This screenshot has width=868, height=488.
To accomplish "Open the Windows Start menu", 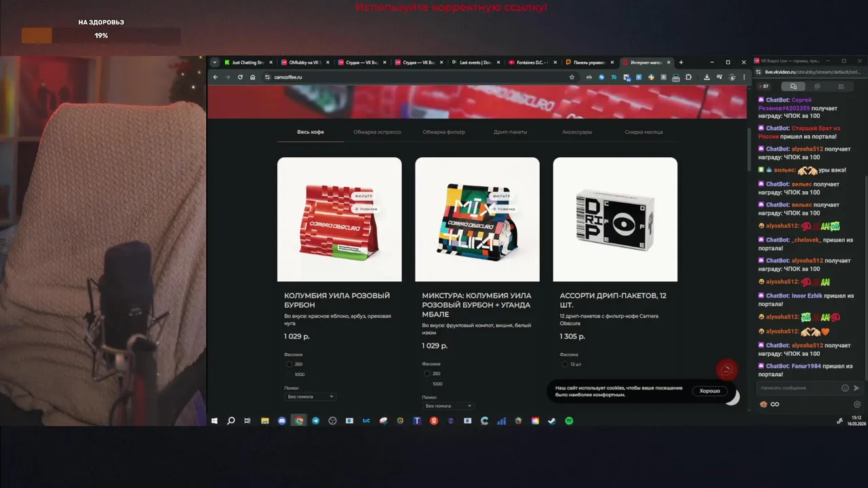I will point(214,421).
